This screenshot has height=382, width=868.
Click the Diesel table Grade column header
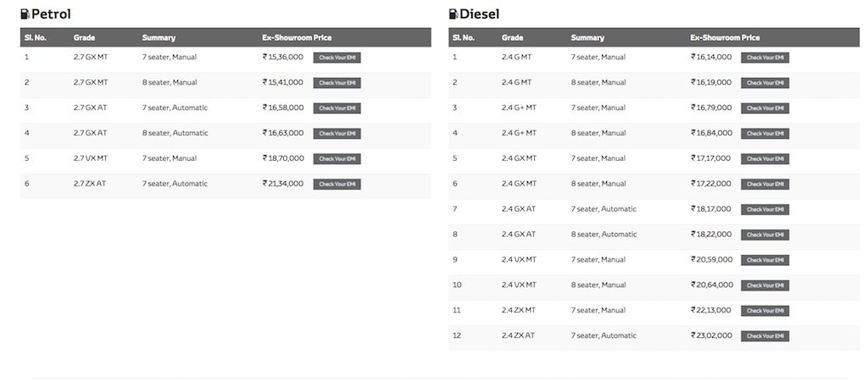click(x=512, y=38)
